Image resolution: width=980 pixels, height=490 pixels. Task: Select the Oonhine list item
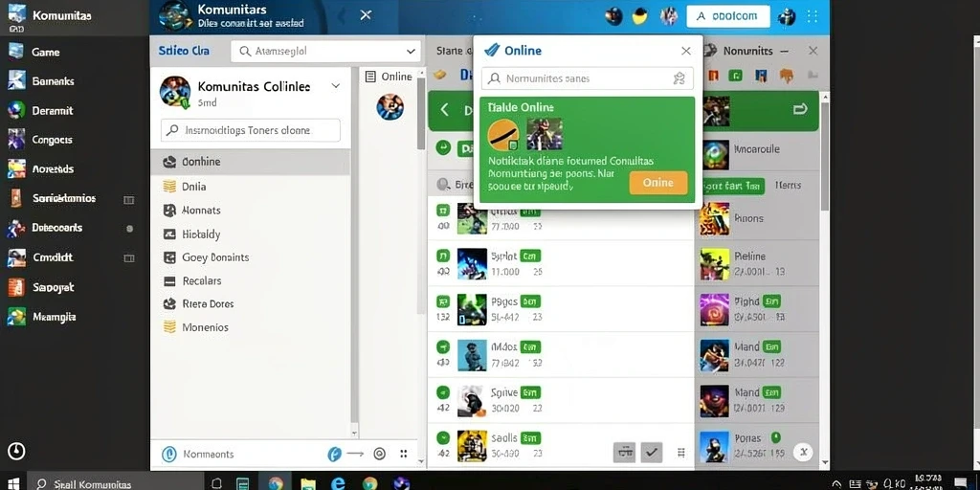tap(250, 162)
